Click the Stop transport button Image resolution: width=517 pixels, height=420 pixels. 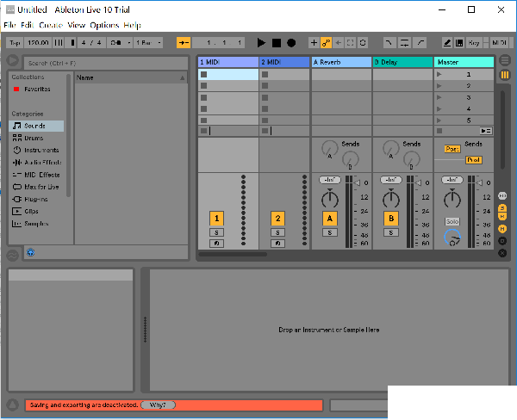point(277,43)
